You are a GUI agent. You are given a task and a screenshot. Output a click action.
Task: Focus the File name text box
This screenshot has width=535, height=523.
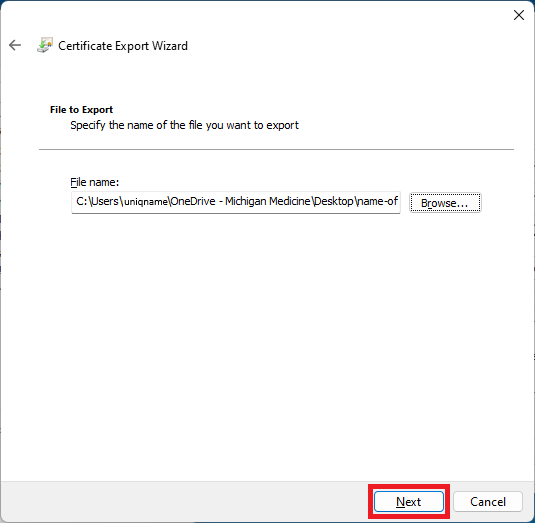coord(236,202)
